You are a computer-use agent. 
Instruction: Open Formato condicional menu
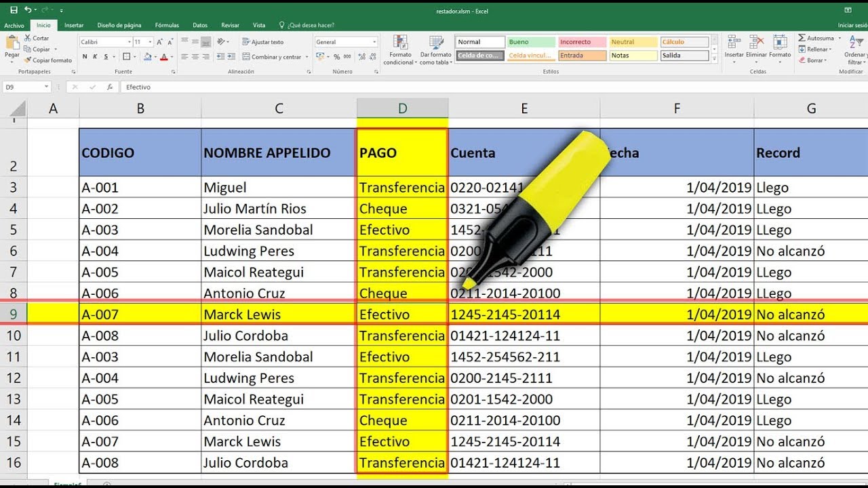[x=399, y=50]
